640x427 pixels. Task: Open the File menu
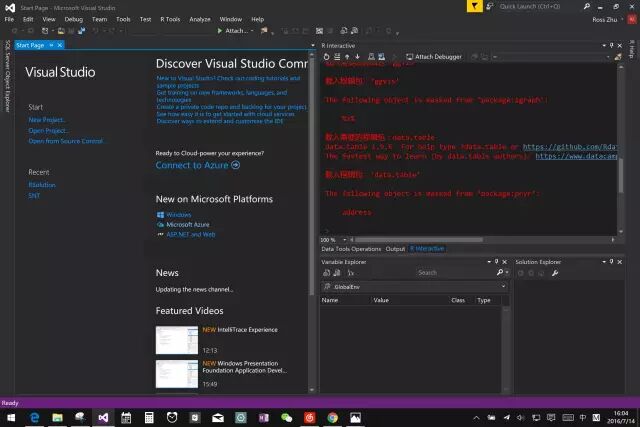(x=9, y=19)
